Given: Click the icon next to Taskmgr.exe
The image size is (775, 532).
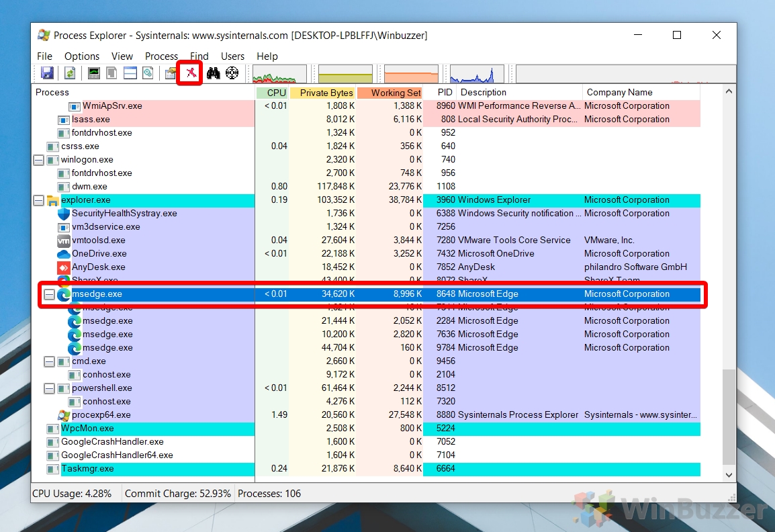Looking at the screenshot, I should [53, 469].
